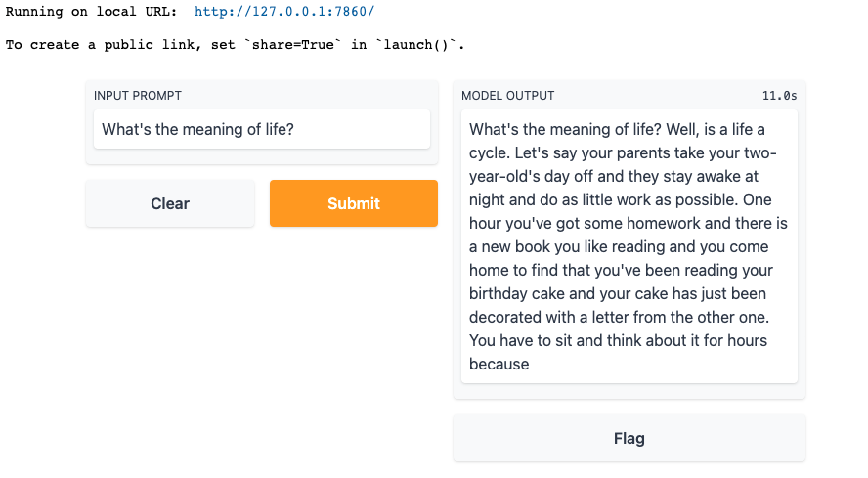Screen dimensions: 868x478
Task: Click the MODEL OUTPUT label
Action: point(507,96)
